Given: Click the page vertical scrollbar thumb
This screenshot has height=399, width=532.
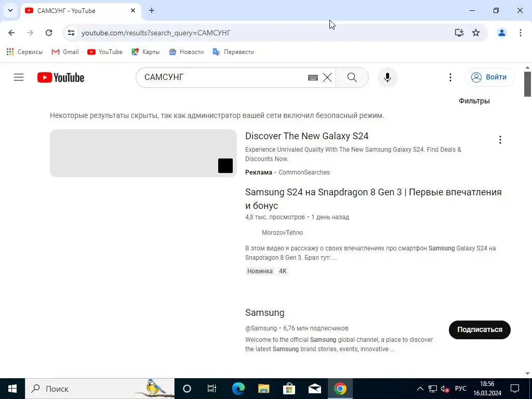Looking at the screenshot, I should click(x=527, y=84).
